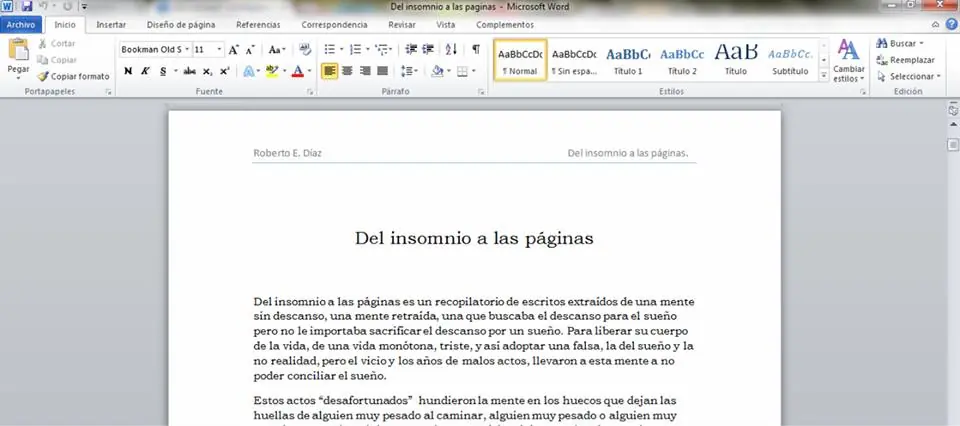Screen dimensions: 960x426
Task: Show paragraph marks with pilcrow button
Action: [475, 49]
